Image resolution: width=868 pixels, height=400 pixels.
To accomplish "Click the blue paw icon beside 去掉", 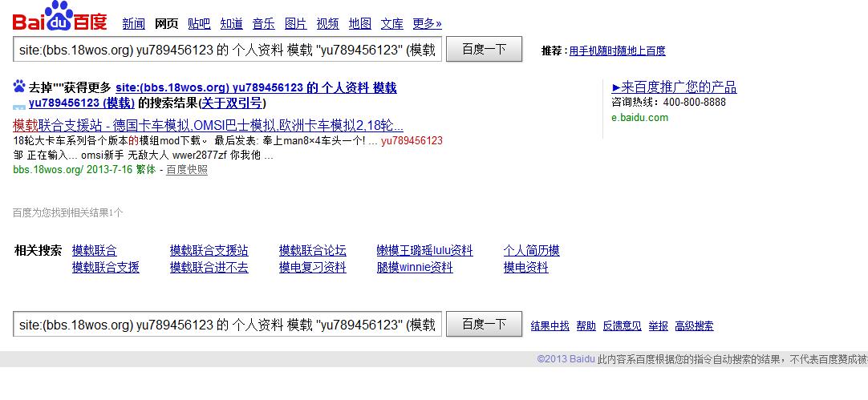I will (19, 87).
